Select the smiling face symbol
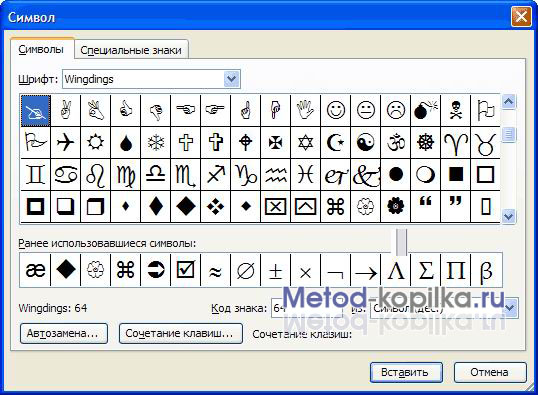Viewport: 538px width, 395px height. coord(336,111)
